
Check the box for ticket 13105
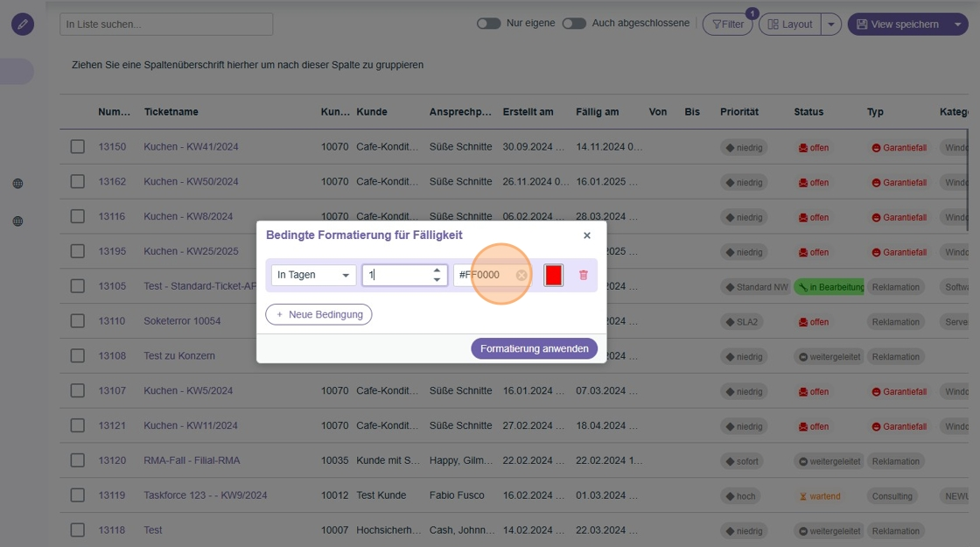coord(78,286)
